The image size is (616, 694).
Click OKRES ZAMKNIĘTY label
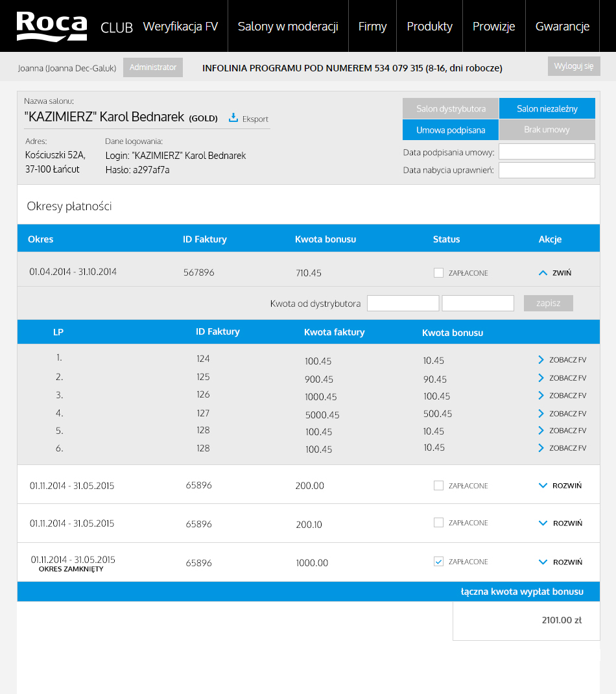(x=71, y=569)
